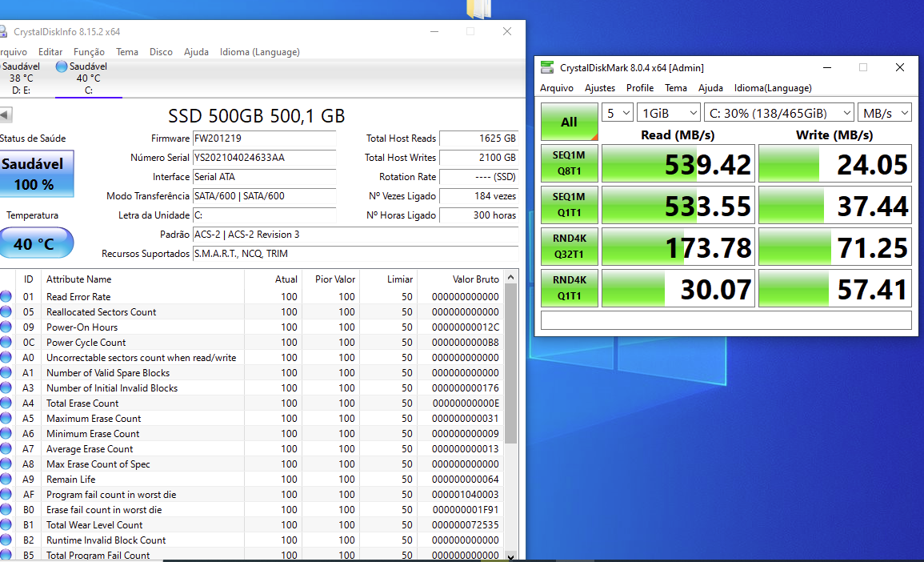Open Disco menu in CrystalDiskInfo

[x=161, y=52]
